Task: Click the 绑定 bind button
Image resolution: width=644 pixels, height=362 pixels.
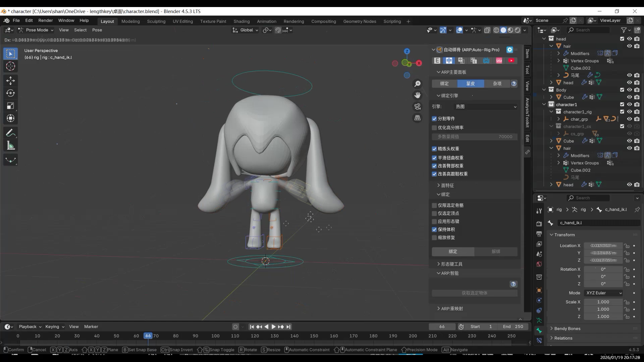Action: tap(453, 251)
